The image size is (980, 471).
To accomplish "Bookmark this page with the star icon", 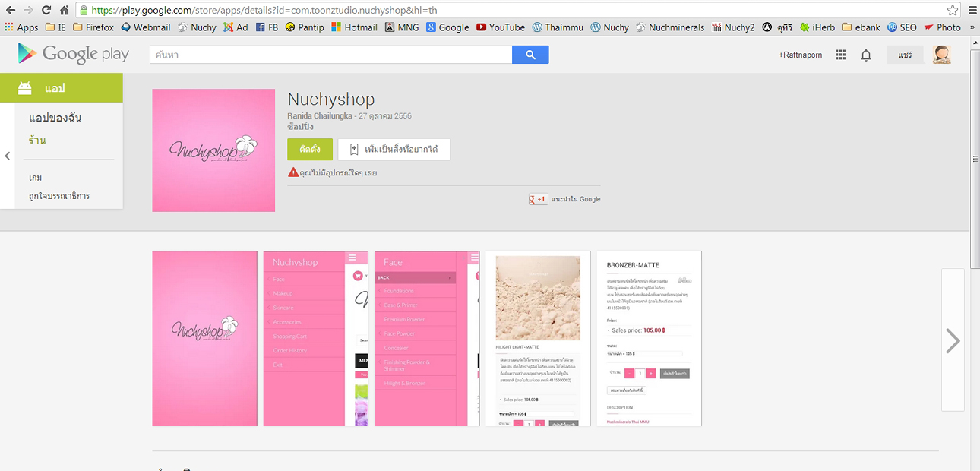I will [953, 11].
